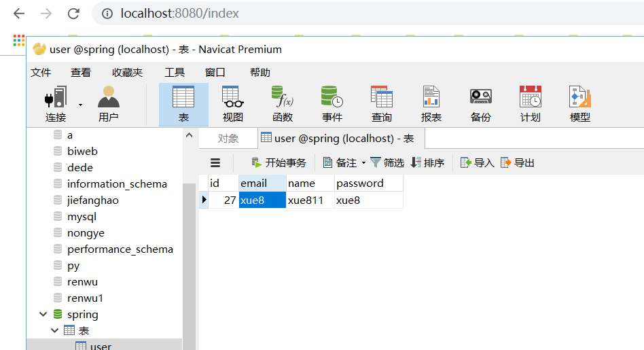
Task: Collapse the spring database node
Action: pyautogui.click(x=43, y=314)
